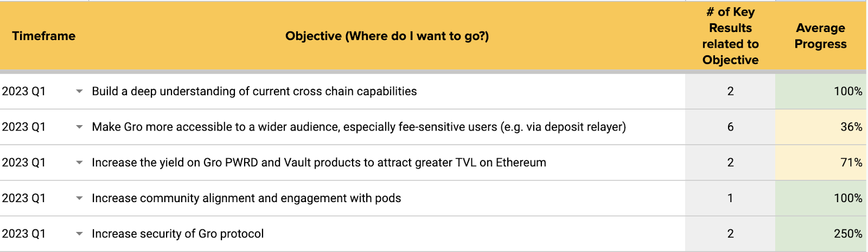Open timeframe dropdown for Gro security row
The image size is (868, 252).
[79, 234]
